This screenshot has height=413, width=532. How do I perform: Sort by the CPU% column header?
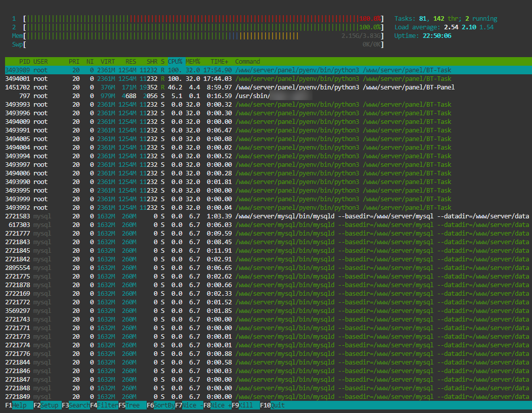pos(176,62)
